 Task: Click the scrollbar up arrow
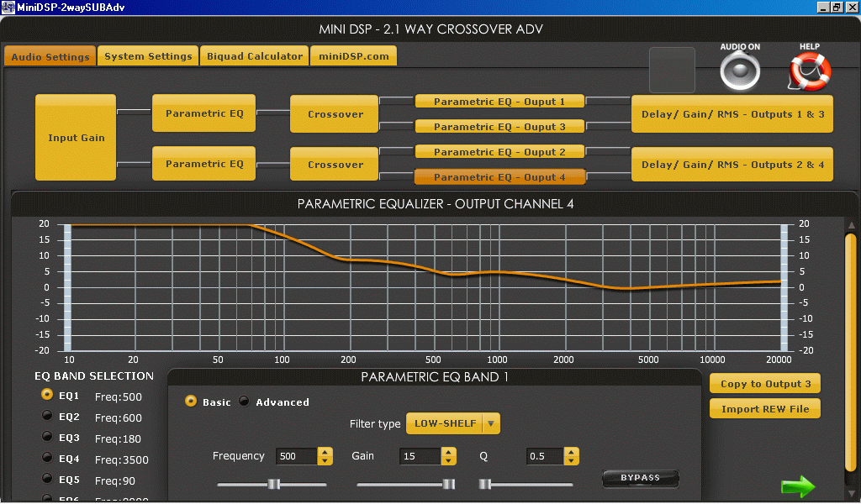(x=851, y=225)
